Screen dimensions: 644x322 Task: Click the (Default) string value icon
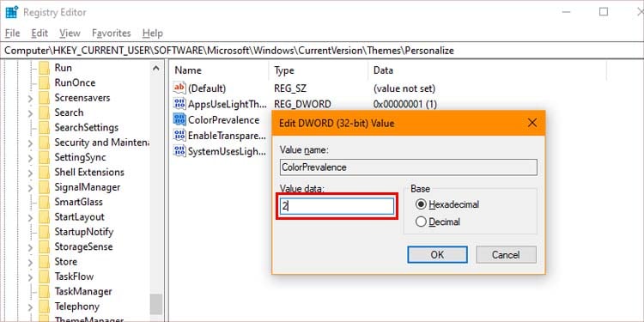(x=179, y=88)
